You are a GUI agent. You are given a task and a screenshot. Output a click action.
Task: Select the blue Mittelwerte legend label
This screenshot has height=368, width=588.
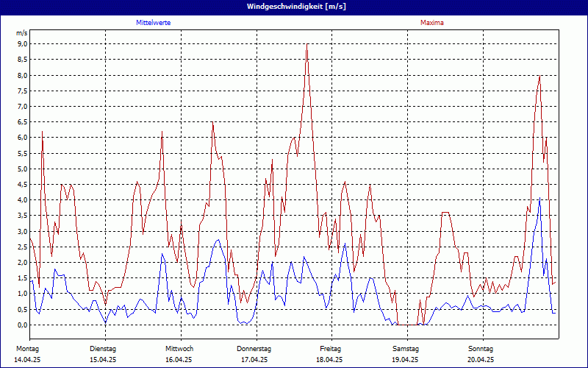tap(153, 23)
